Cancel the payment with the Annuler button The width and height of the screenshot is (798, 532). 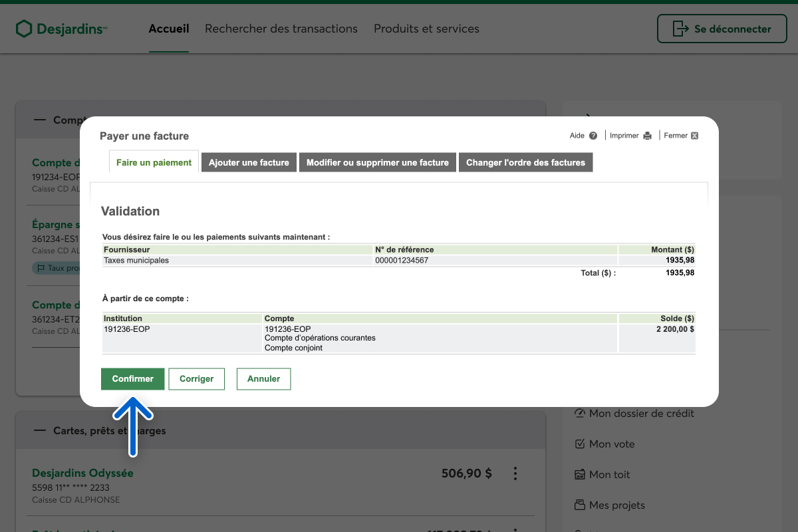click(263, 378)
